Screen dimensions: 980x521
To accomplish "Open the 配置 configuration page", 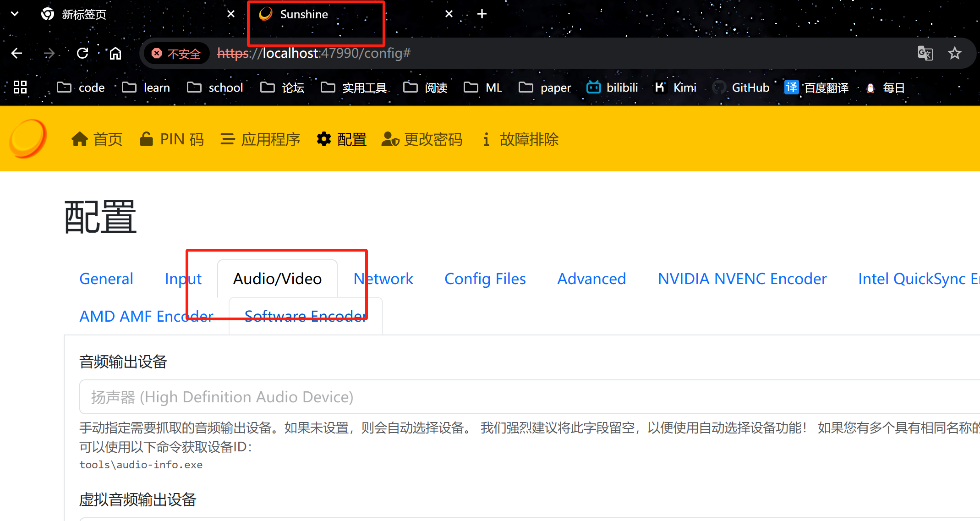I will (342, 139).
